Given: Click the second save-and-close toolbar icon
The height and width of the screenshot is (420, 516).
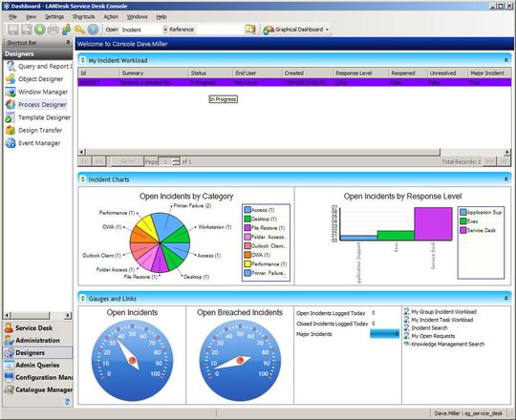Looking at the screenshot, I should (27, 30).
